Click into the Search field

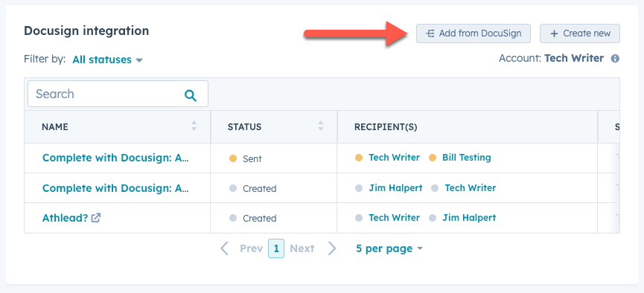tap(118, 94)
